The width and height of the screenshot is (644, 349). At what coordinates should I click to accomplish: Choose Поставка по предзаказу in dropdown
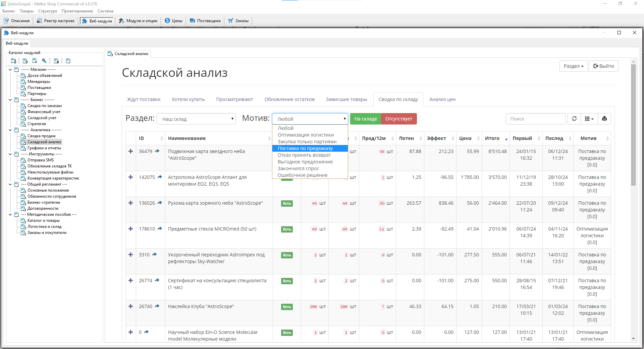pyautogui.click(x=310, y=148)
